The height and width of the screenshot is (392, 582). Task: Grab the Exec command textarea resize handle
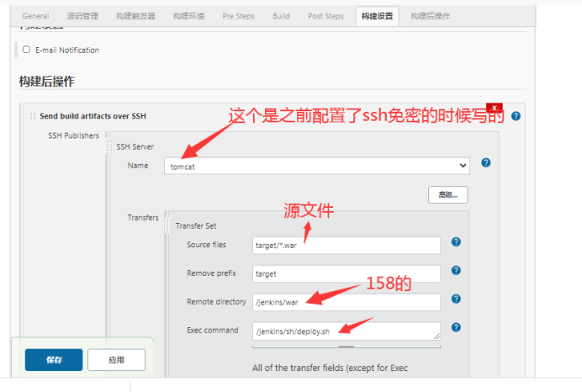coord(436,336)
